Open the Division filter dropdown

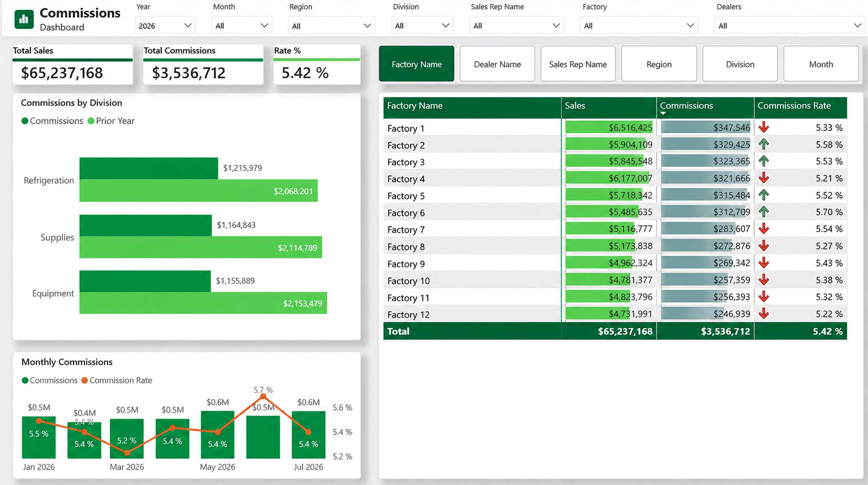(422, 25)
